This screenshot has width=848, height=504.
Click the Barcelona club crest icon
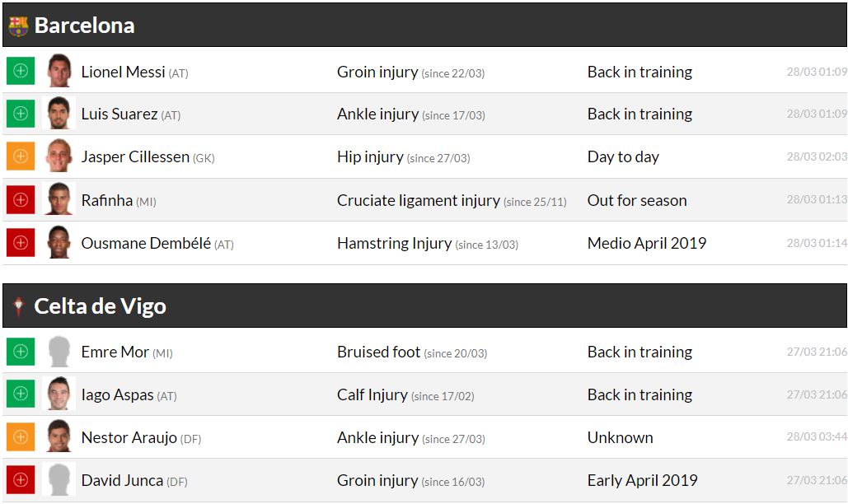[18, 26]
